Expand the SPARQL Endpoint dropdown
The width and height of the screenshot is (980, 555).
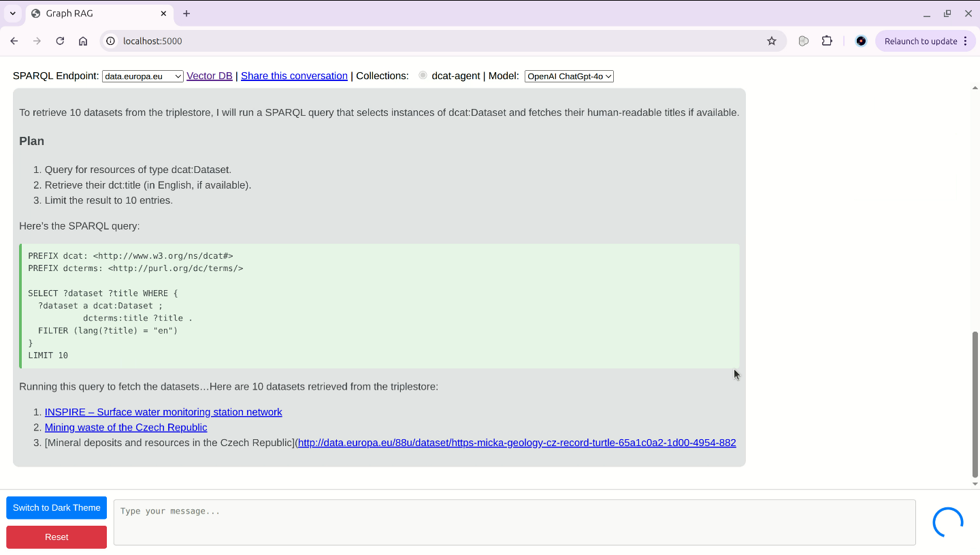pyautogui.click(x=142, y=76)
